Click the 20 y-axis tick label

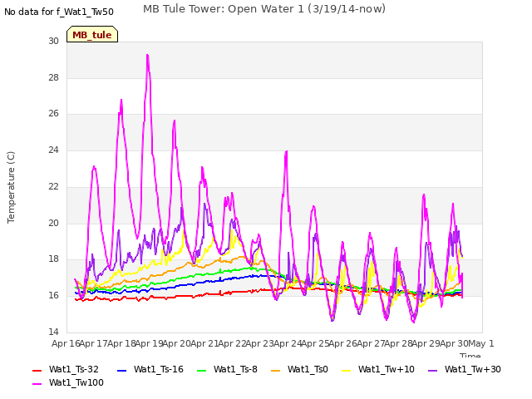click(x=53, y=223)
